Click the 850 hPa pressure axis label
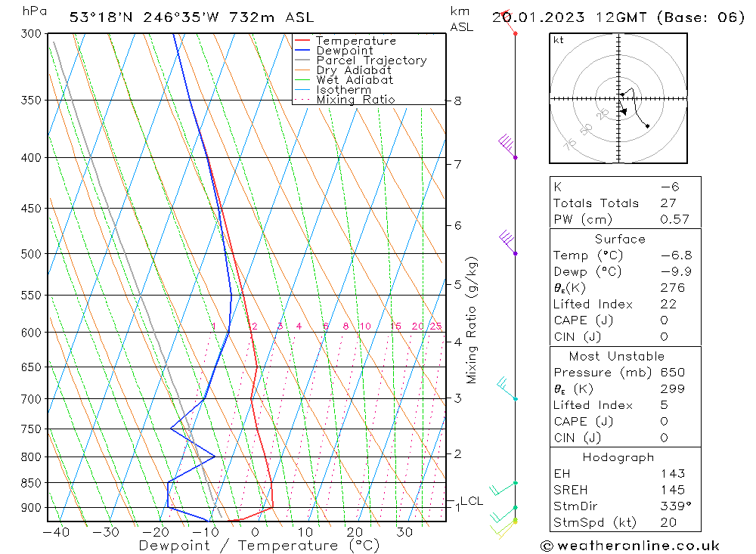 [31, 483]
